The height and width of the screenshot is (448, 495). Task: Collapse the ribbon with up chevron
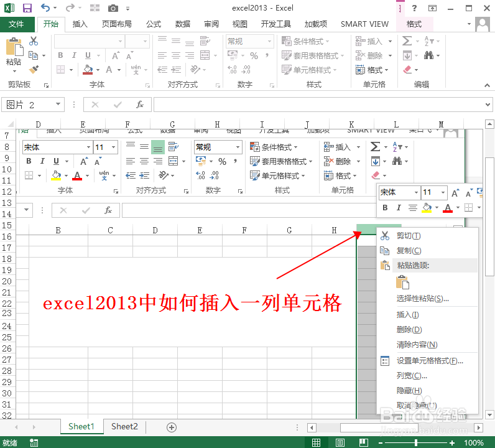[487, 85]
